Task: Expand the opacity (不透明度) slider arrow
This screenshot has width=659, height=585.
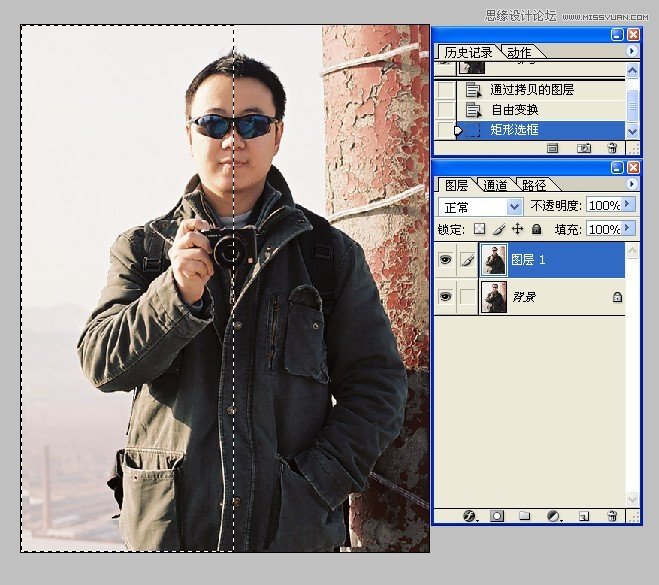Action: (629, 205)
